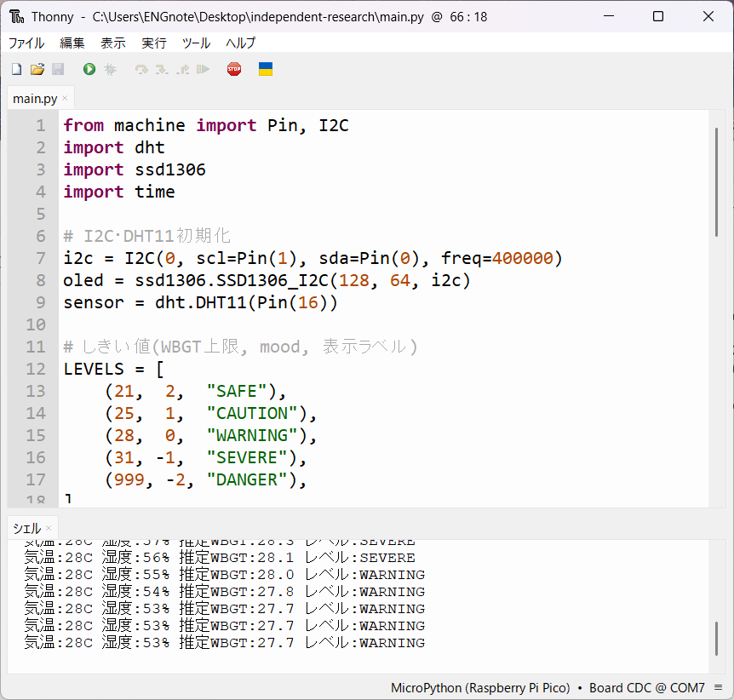Screen dimensions: 734x700
Task: Minimize the Thonny window
Action: pos(609,16)
